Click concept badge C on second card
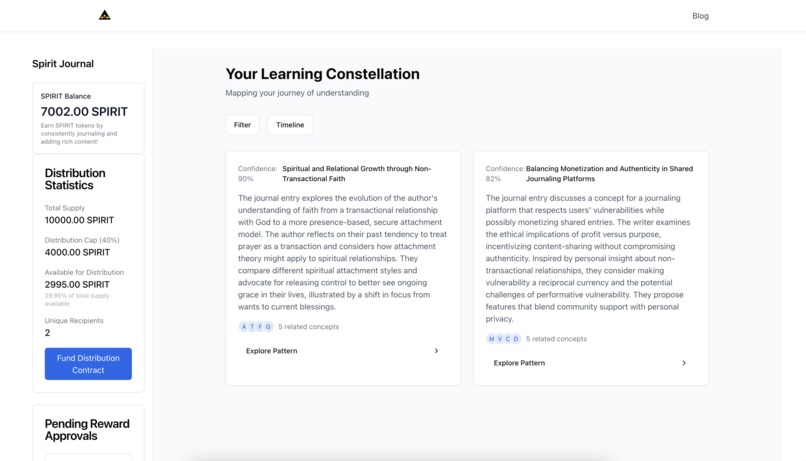Image resolution: width=806 pixels, height=461 pixels. point(508,339)
